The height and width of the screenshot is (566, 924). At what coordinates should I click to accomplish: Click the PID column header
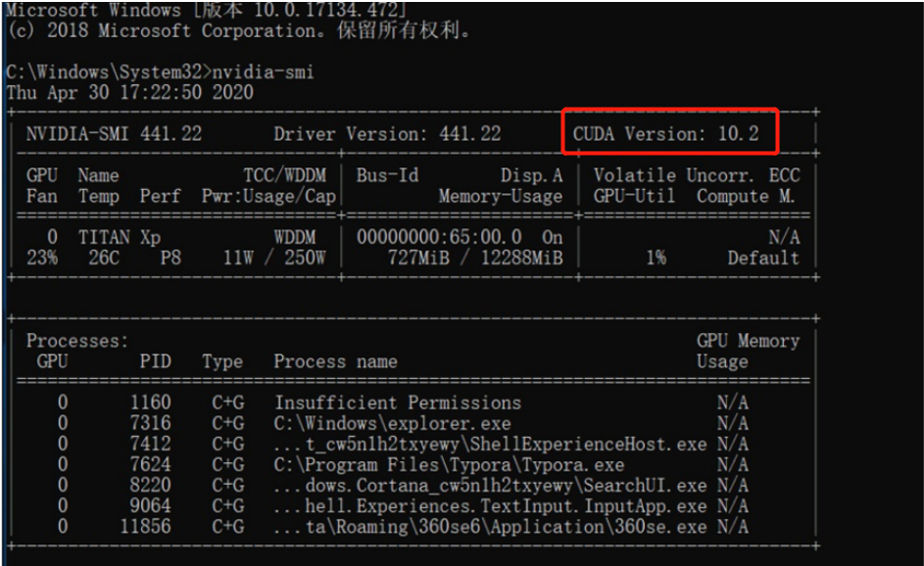pos(156,361)
